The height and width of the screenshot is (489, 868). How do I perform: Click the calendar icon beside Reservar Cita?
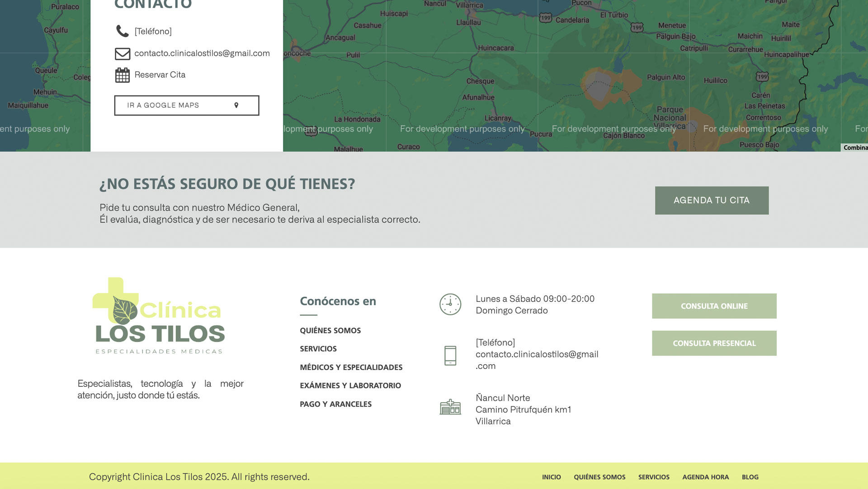pos(122,75)
